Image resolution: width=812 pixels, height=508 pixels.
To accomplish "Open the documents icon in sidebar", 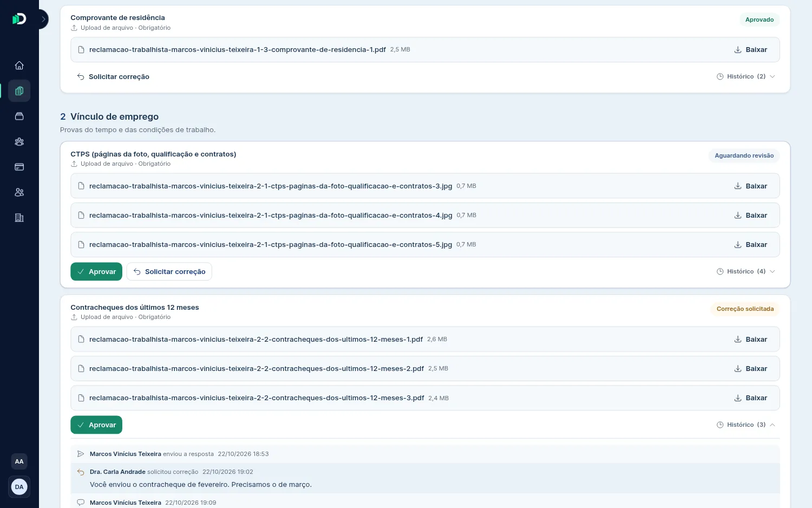I will 19,91.
